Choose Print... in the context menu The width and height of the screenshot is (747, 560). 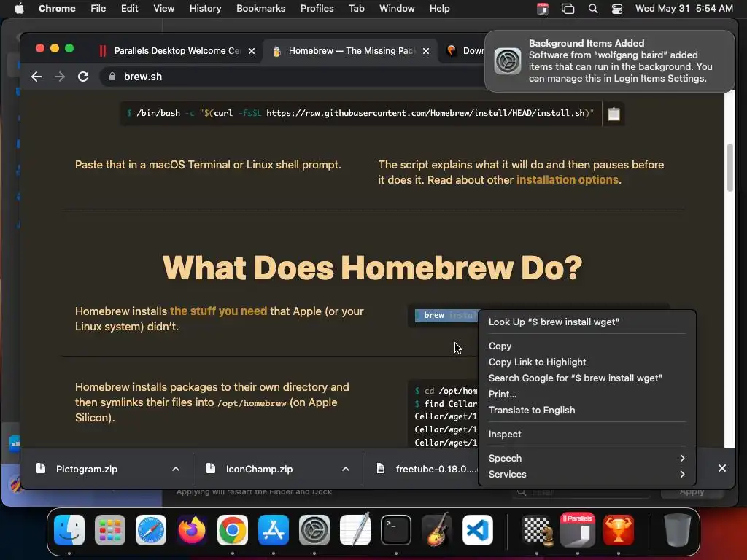pos(587,394)
